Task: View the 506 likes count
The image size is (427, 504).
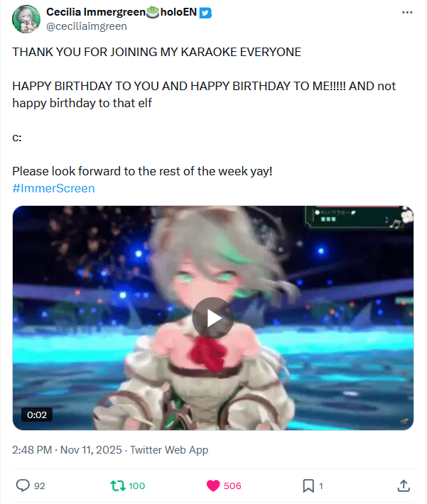Action: point(232,486)
